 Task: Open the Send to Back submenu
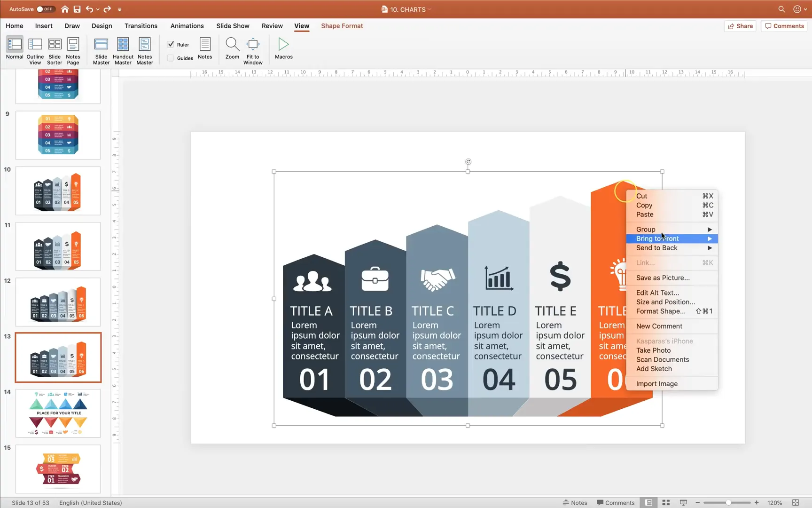click(x=671, y=248)
